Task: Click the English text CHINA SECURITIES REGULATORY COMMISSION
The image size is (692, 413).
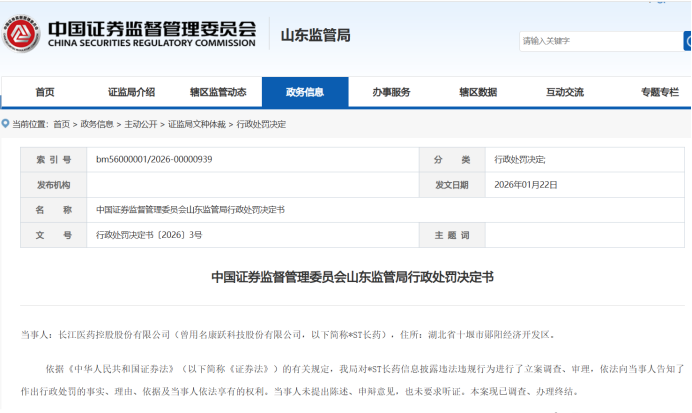Action: tap(152, 43)
